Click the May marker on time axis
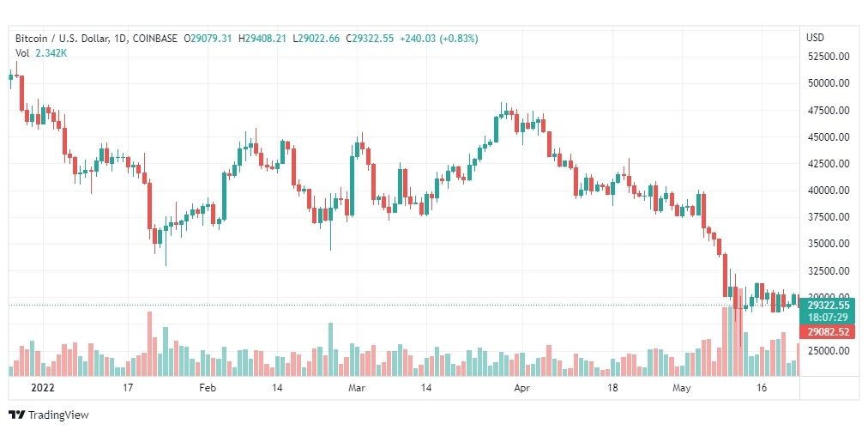 (681, 388)
